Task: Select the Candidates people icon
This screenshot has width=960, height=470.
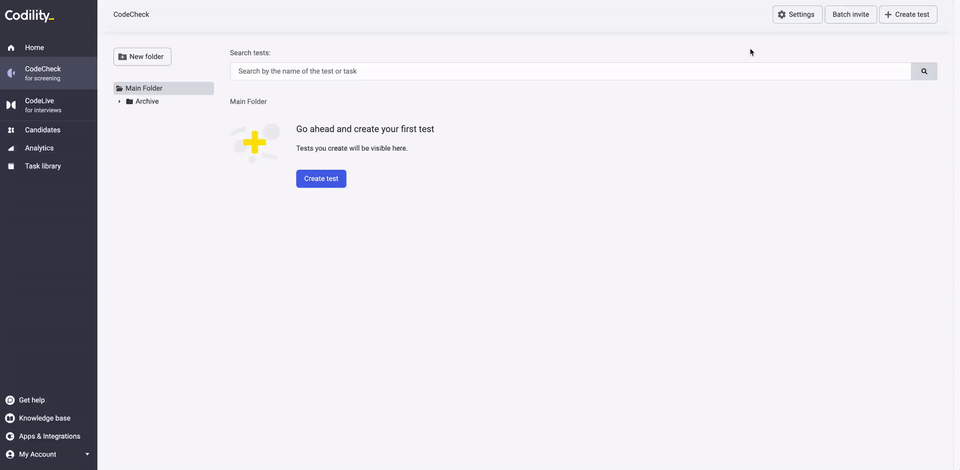Action: (11, 130)
